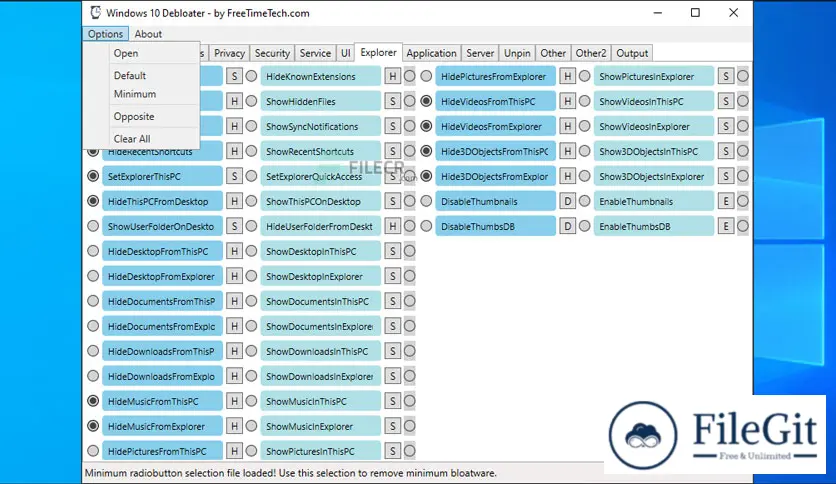Viewport: 836px width, 484px height.
Task: Click the EnableThumbsDB button
Action: click(654, 227)
